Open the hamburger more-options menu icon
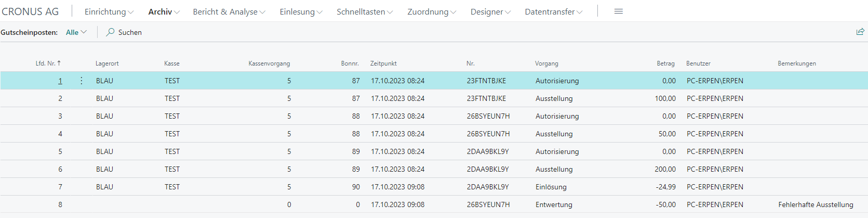868x218 pixels. 618,11
